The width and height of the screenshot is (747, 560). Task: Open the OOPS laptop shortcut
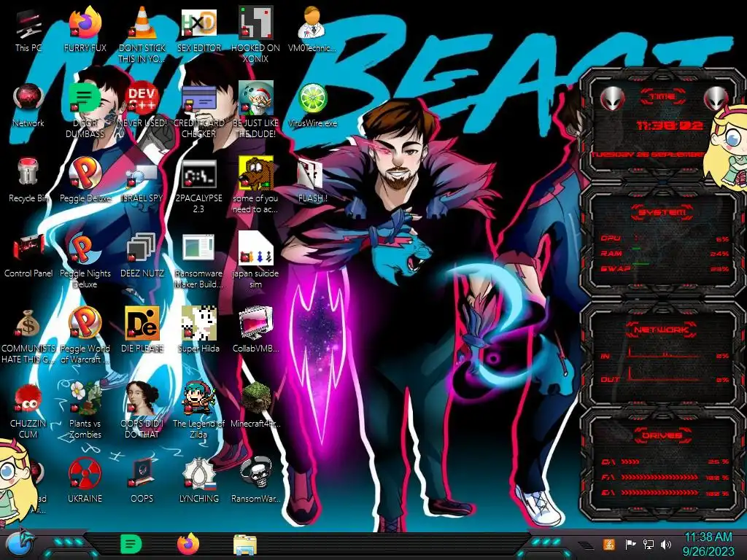point(142,480)
